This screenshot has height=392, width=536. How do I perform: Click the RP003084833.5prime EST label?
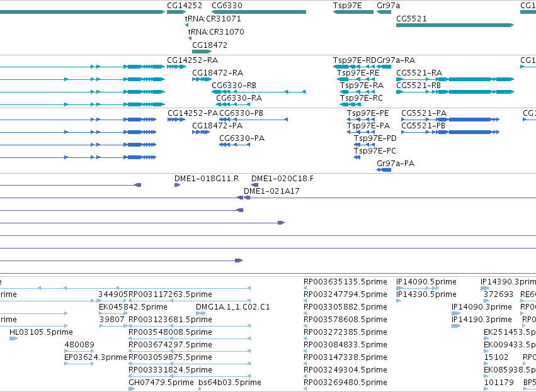345,345
